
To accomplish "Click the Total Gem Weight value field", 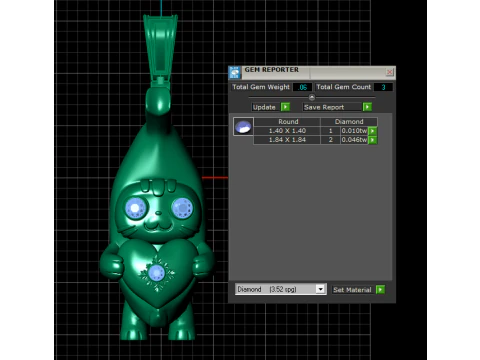I will coord(302,87).
